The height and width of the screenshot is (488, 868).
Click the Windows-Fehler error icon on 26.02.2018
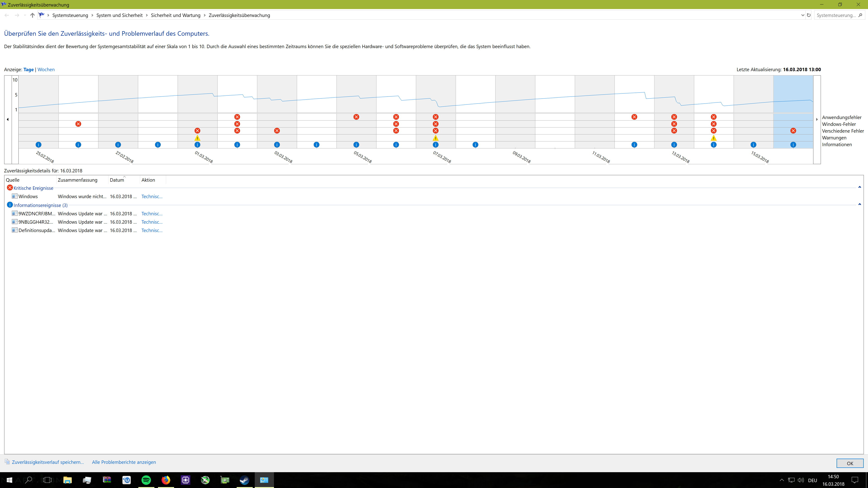click(78, 124)
